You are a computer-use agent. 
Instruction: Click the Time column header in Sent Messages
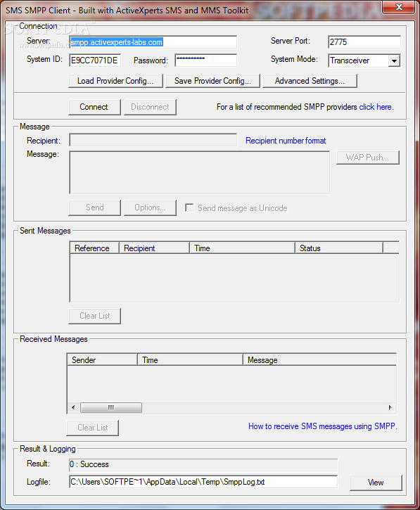(x=242, y=248)
